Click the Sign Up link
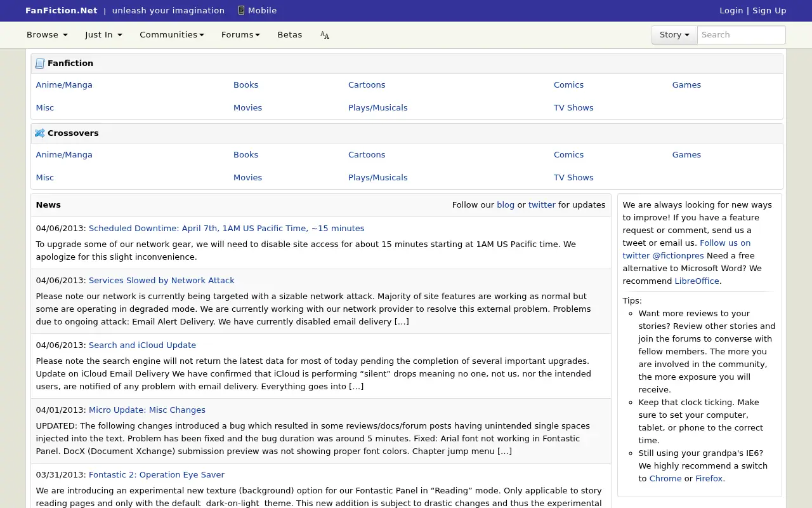 [769, 10]
